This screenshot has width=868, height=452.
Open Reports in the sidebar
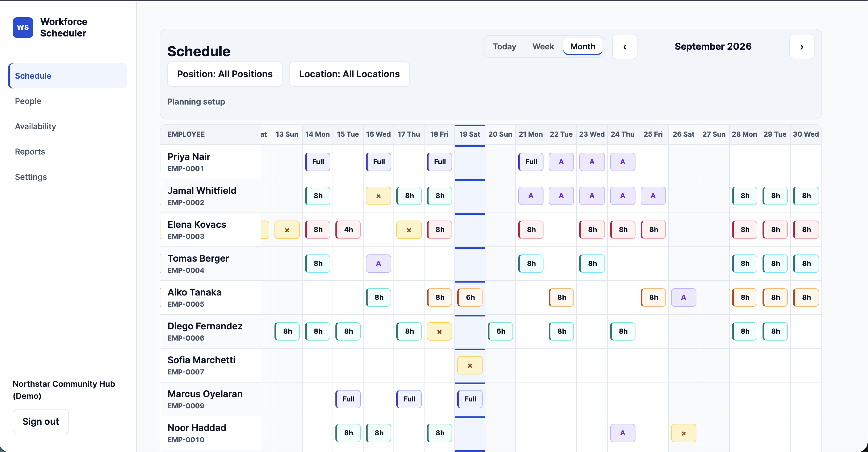tap(68, 151)
